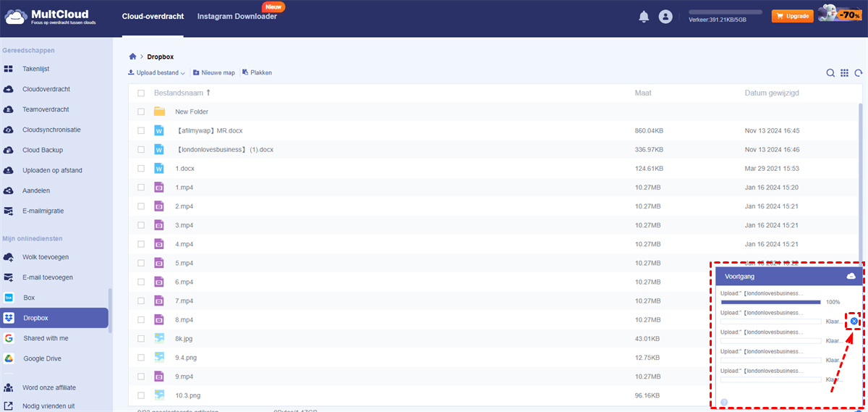Check the 【afilmywap】MR.docx checkbox
The width and height of the screenshot is (868, 412).
tap(141, 130)
